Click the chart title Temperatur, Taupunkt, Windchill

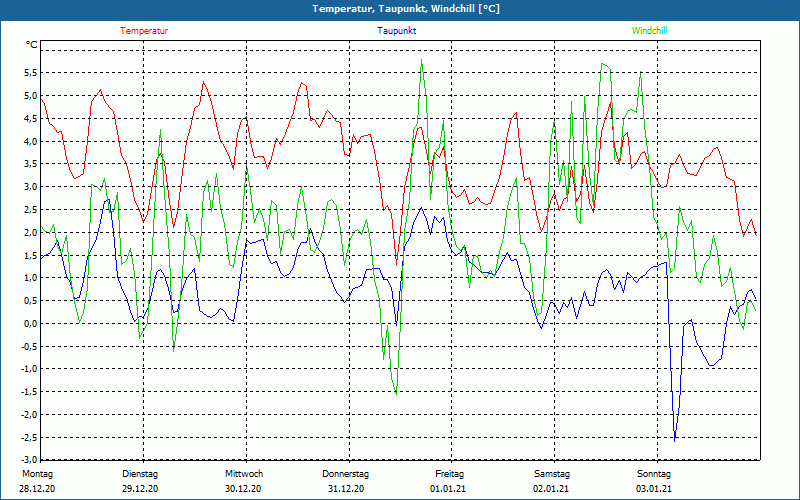[x=406, y=9]
